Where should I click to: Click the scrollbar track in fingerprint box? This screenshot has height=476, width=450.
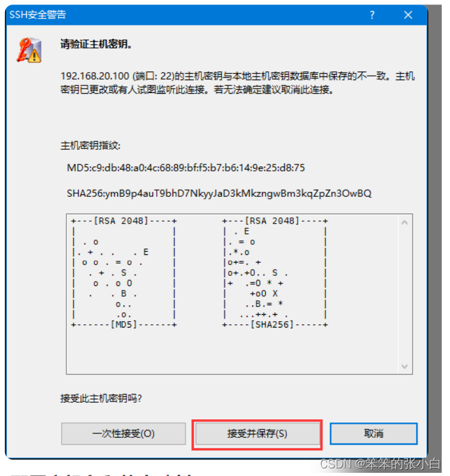point(405,294)
